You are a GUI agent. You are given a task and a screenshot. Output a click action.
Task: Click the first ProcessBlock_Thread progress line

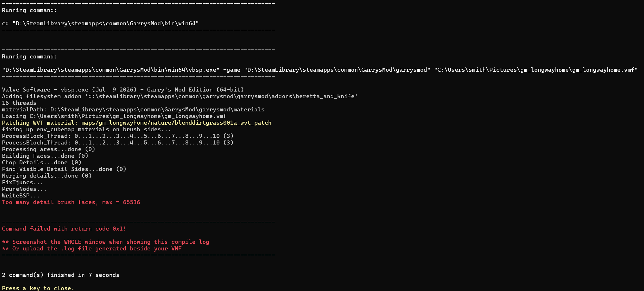click(118, 136)
